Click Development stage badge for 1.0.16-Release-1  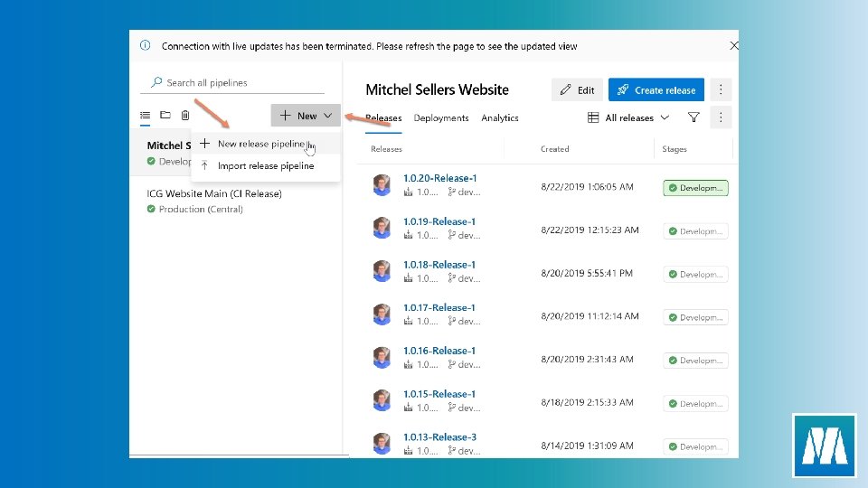(695, 361)
